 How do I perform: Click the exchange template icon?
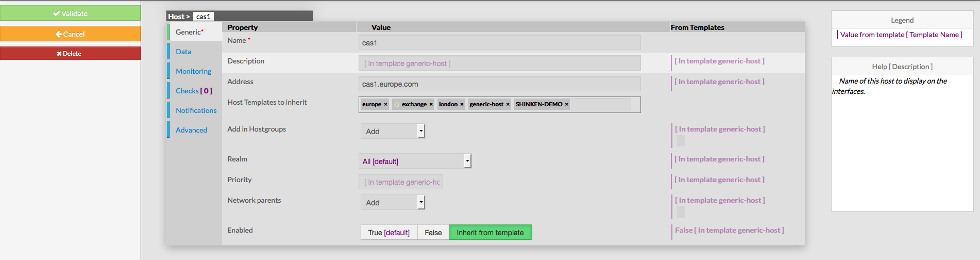click(x=397, y=105)
